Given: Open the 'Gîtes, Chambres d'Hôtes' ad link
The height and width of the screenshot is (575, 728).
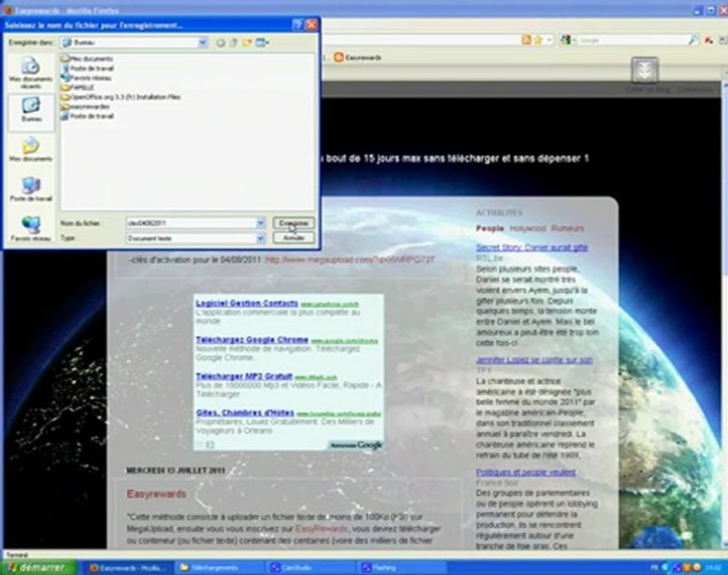Looking at the screenshot, I should (x=245, y=413).
